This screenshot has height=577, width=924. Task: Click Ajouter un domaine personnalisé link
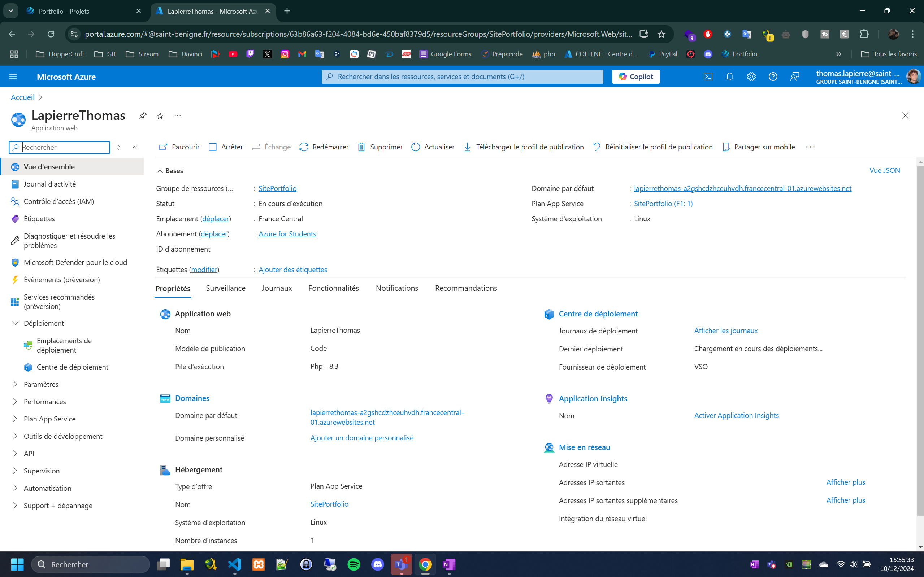361,438
